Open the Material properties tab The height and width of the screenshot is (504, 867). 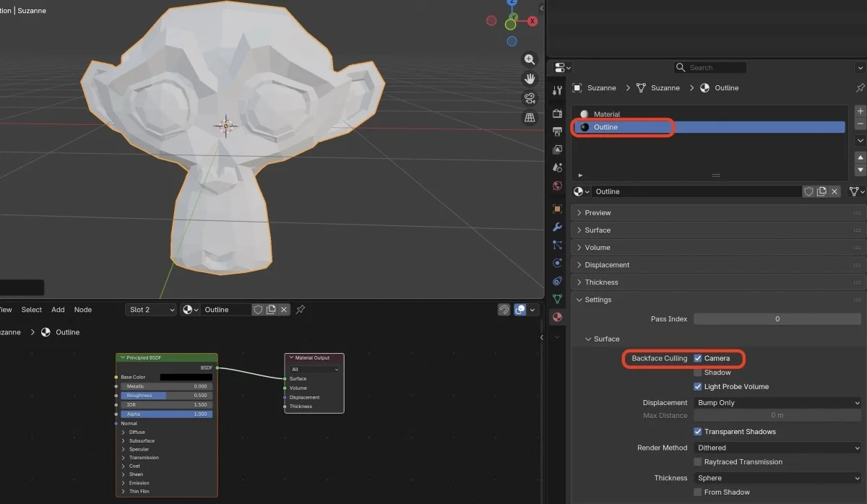tap(557, 317)
